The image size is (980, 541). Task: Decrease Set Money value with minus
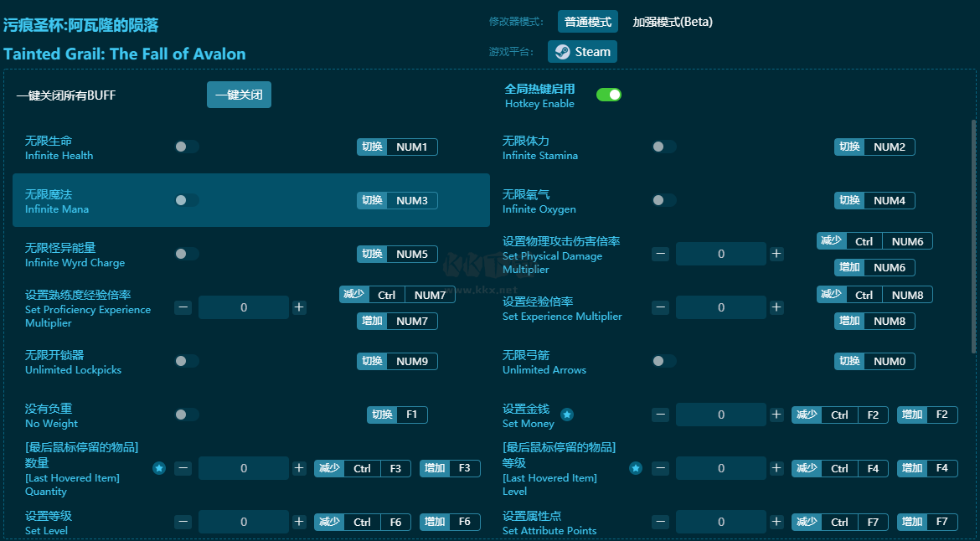661,415
